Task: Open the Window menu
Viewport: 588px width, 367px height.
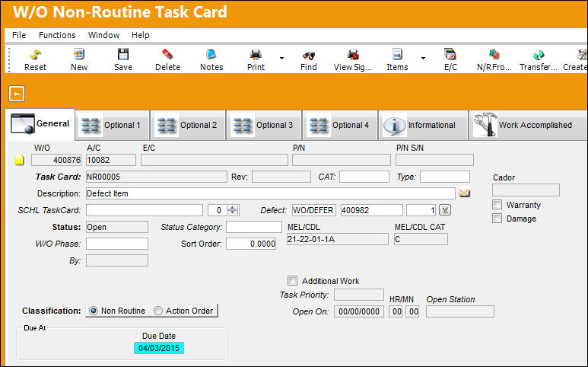Action: click(103, 35)
